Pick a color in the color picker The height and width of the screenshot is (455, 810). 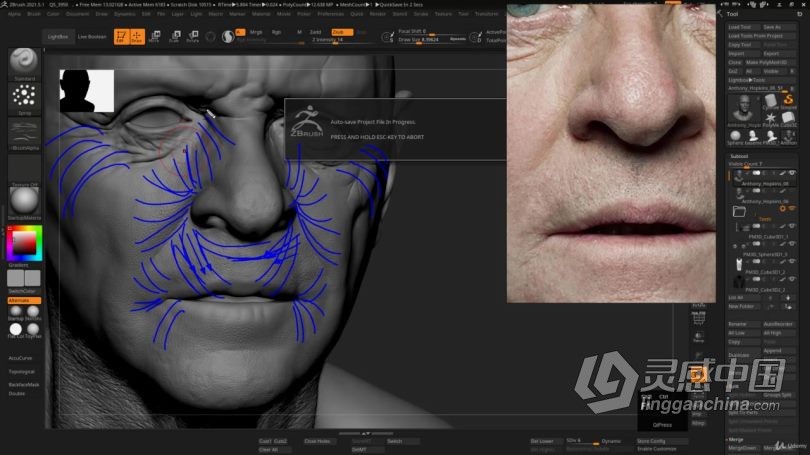[x=24, y=243]
